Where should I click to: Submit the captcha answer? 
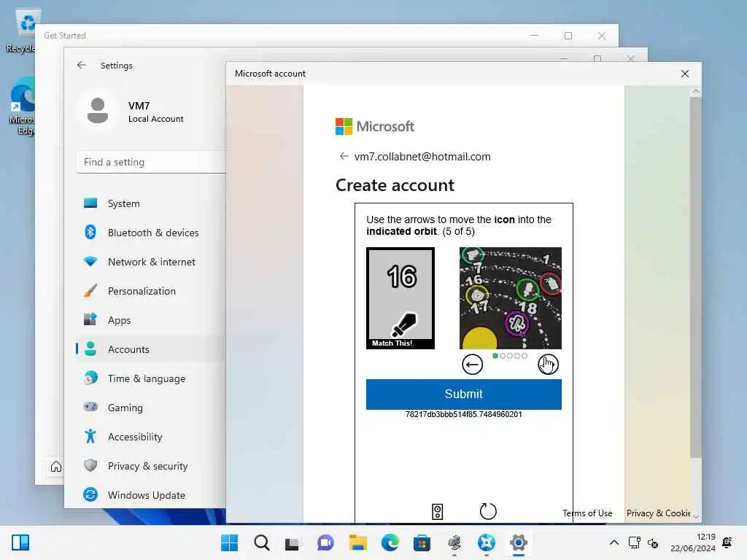[x=463, y=394]
